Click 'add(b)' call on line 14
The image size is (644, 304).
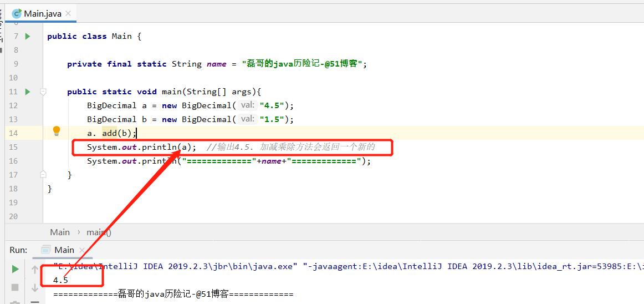[x=116, y=133]
